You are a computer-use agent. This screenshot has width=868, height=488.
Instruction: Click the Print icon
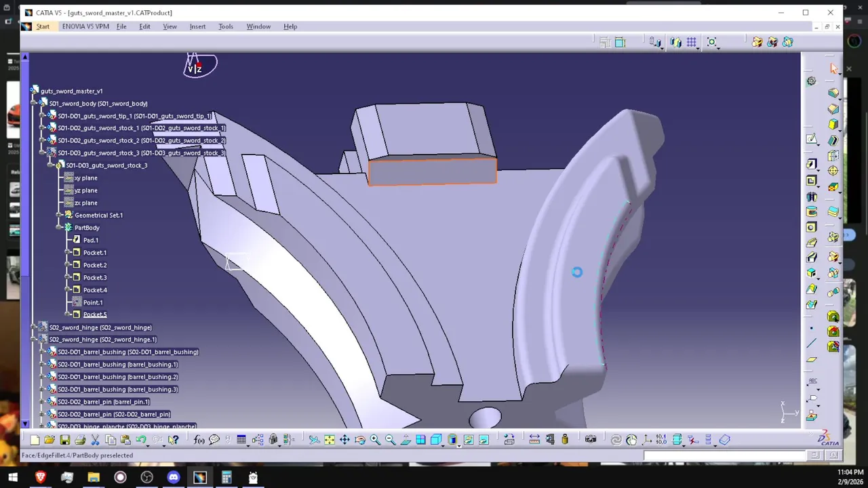(x=80, y=440)
